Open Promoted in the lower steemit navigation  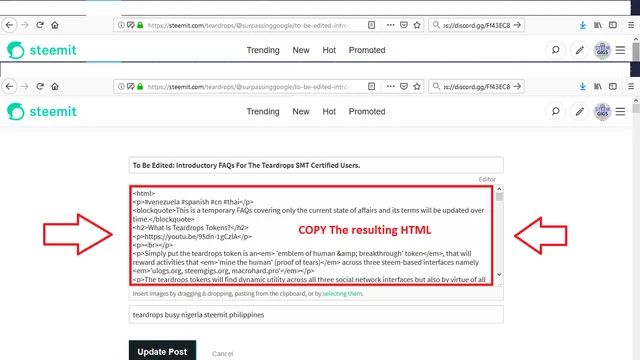[x=367, y=111]
